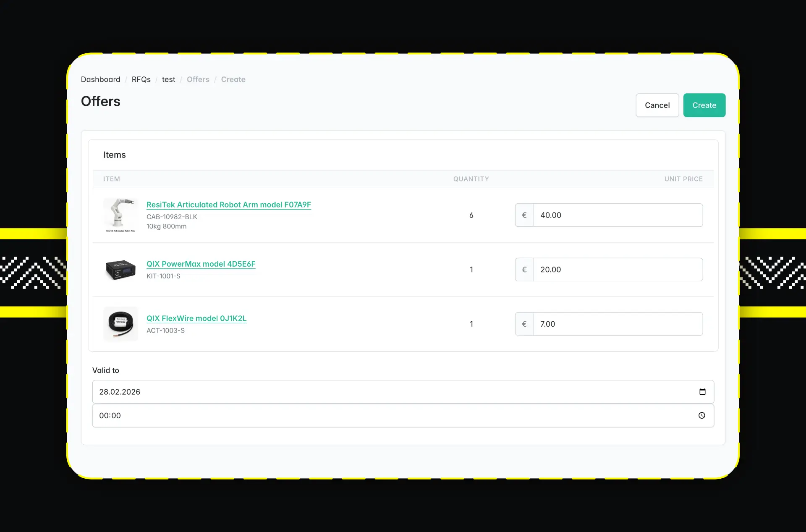The width and height of the screenshot is (806, 532).
Task: Open ResiTek Articulated Robot Arm link
Action: tap(228, 204)
